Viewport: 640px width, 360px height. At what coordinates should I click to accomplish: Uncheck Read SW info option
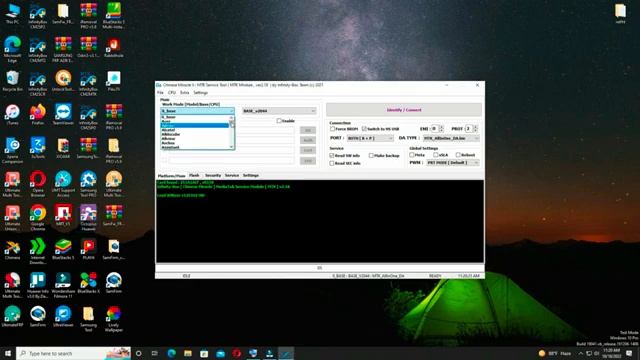(332, 156)
